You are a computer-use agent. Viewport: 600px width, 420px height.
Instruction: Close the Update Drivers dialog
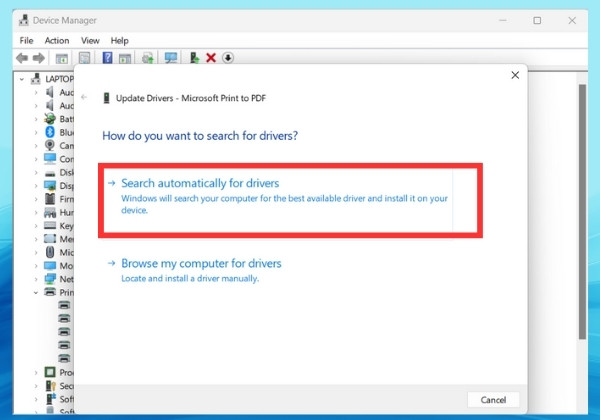click(x=515, y=75)
